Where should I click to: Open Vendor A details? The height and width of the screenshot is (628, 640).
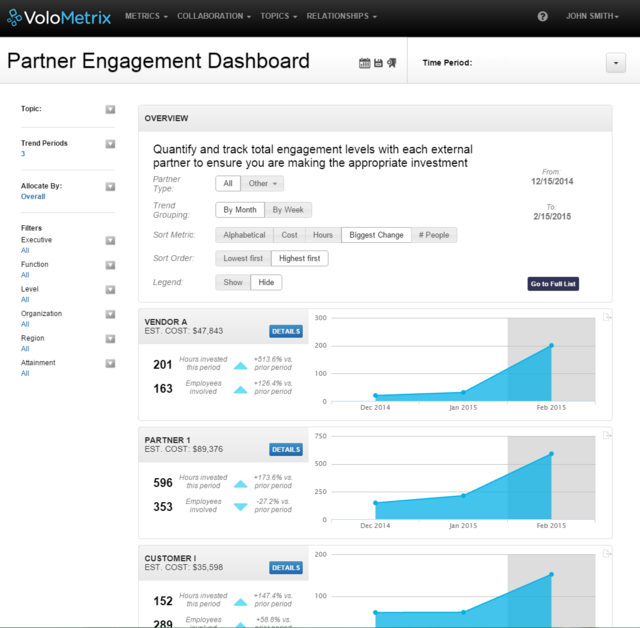[x=286, y=331]
